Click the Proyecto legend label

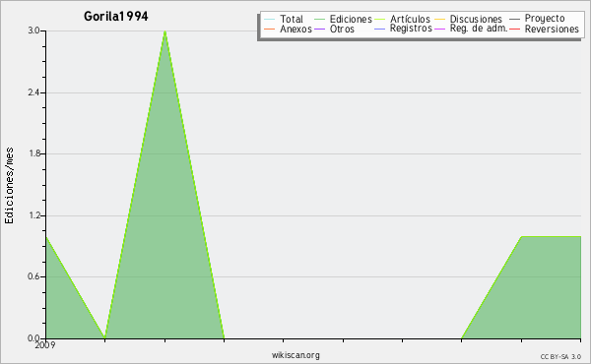tap(545, 19)
